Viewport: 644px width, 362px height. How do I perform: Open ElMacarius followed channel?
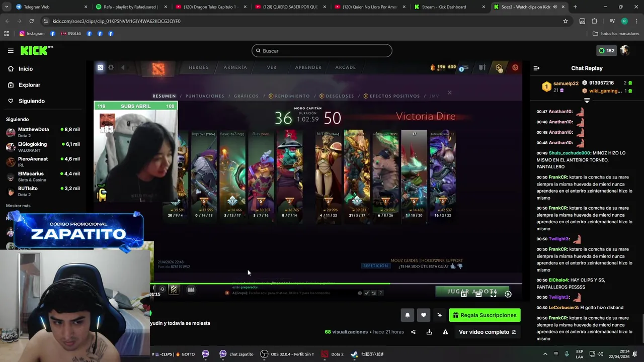(x=43, y=176)
